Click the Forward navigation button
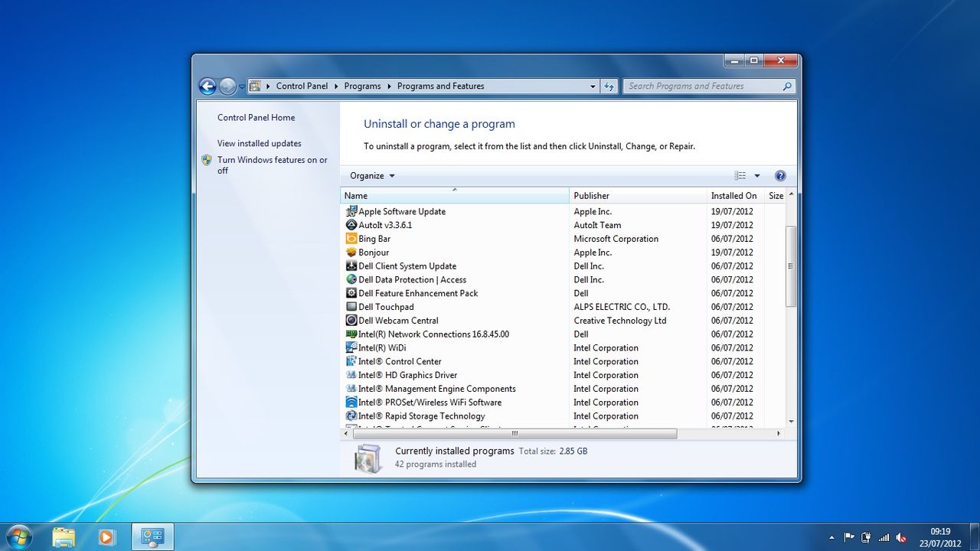 pos(227,86)
